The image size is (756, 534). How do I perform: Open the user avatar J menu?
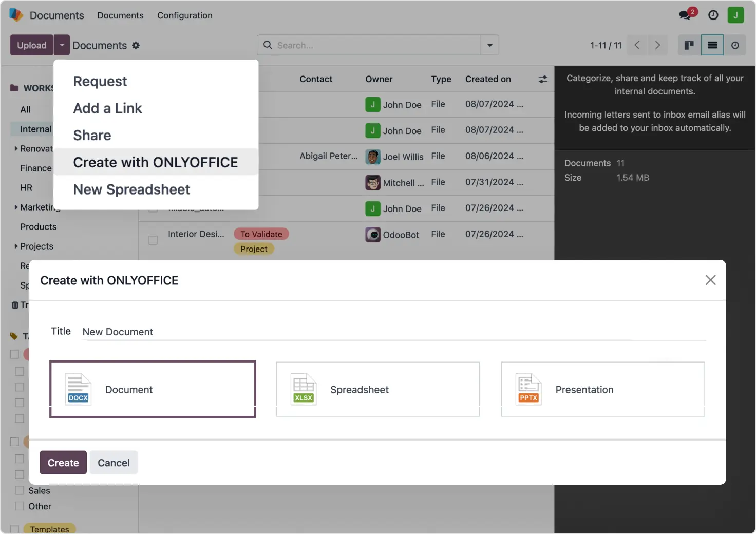point(735,15)
